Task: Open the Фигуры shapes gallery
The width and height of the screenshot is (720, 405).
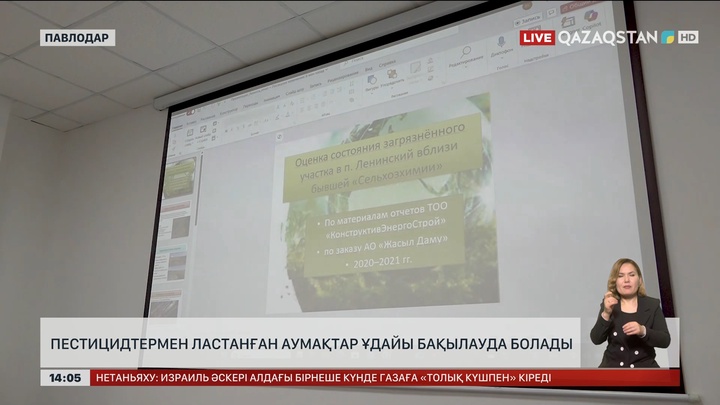Action: 371,83
